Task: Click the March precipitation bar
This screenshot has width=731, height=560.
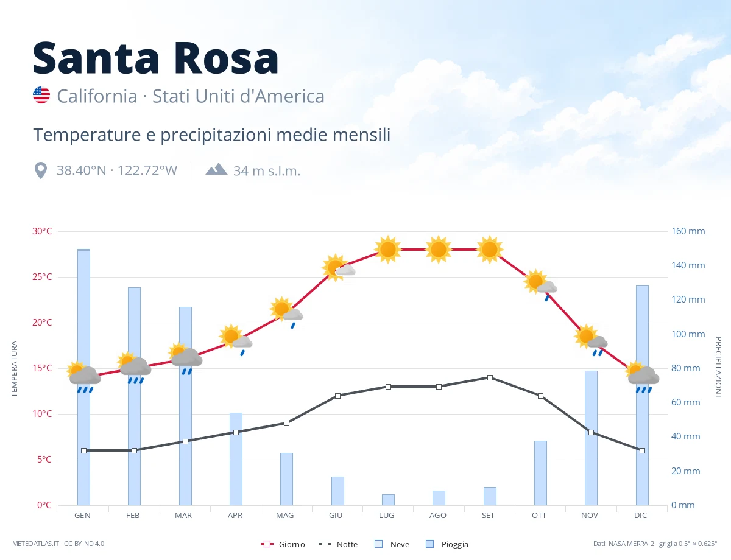Action: tap(185, 406)
